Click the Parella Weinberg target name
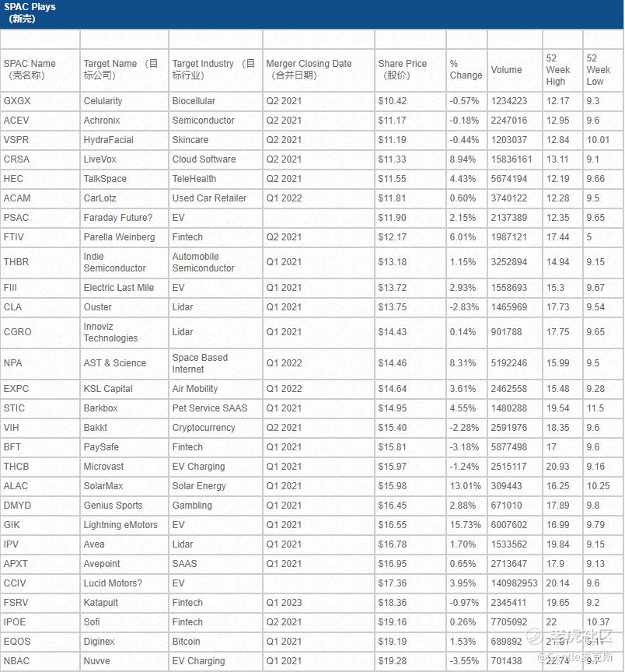The width and height of the screenshot is (625, 672). (x=119, y=237)
